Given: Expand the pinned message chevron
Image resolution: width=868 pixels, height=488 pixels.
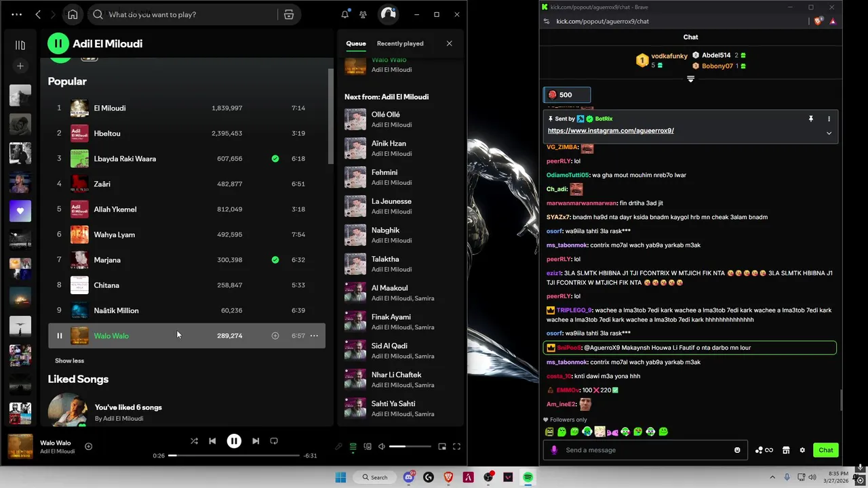Looking at the screenshot, I should pyautogui.click(x=829, y=133).
